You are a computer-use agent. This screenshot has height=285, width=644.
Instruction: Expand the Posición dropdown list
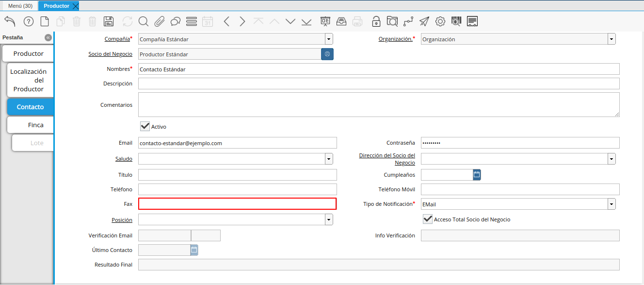[x=329, y=220]
